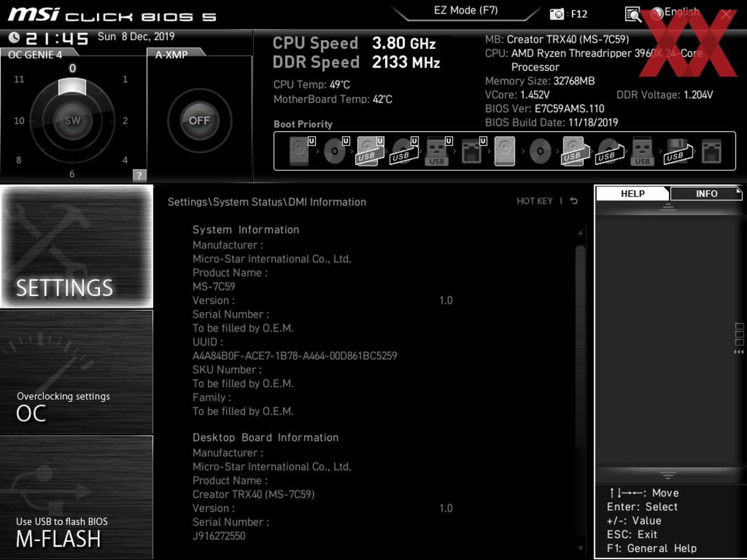Switch to the HELP tab
Screen dimensions: 747x560
pos(633,193)
